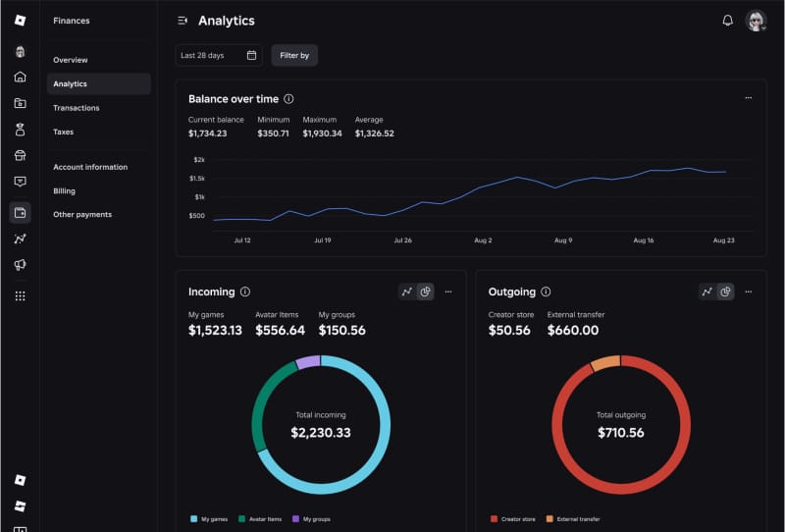Open the analytics graph icon in left rail
This screenshot has height=532, width=785.
[x=20, y=239]
